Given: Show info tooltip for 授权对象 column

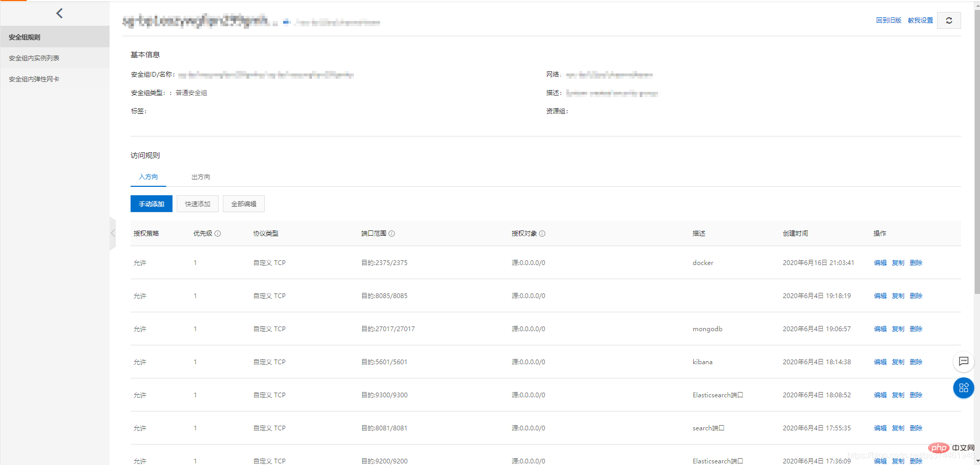Looking at the screenshot, I should [542, 234].
